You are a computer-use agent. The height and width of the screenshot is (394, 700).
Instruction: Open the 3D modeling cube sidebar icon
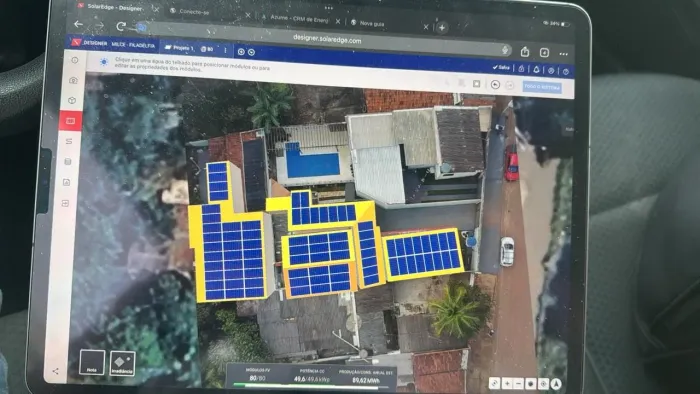72,100
